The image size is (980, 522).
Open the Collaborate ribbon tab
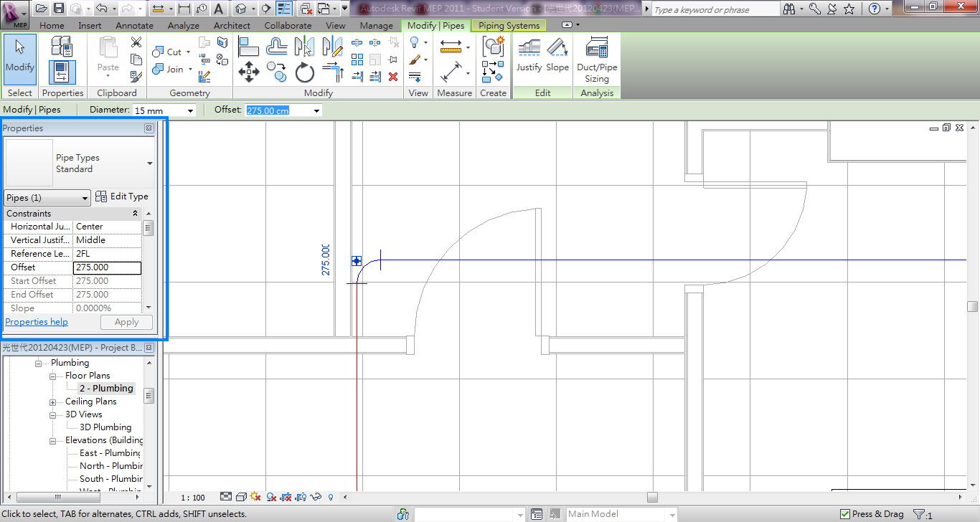(287, 25)
